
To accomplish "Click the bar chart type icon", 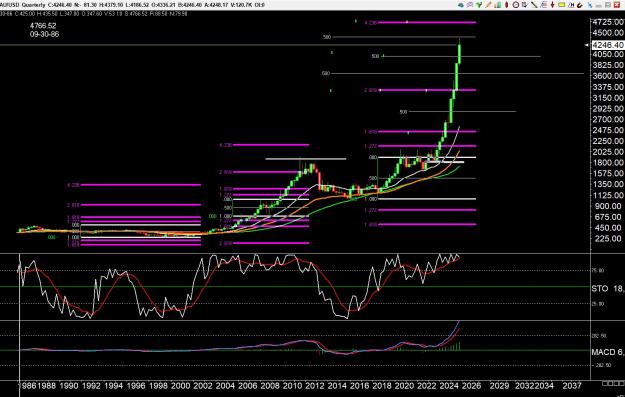I will point(497,5).
